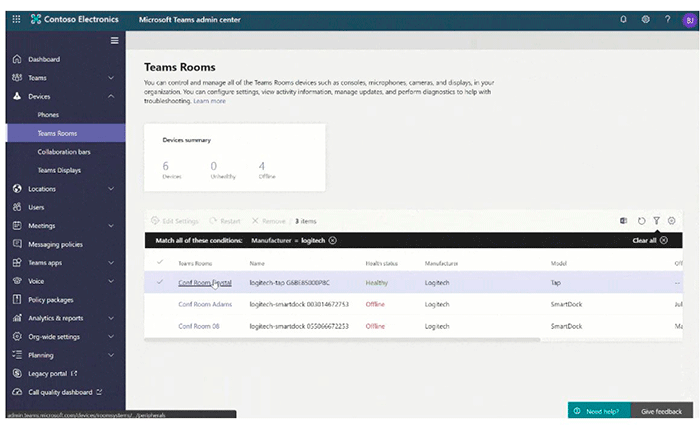The image size is (700, 426).
Task: Open Teams Displays page
Action: (59, 170)
